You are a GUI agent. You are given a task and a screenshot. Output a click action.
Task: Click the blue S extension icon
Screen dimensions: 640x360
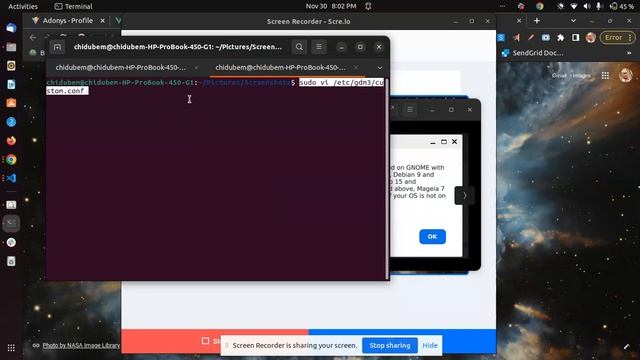click(x=501, y=38)
